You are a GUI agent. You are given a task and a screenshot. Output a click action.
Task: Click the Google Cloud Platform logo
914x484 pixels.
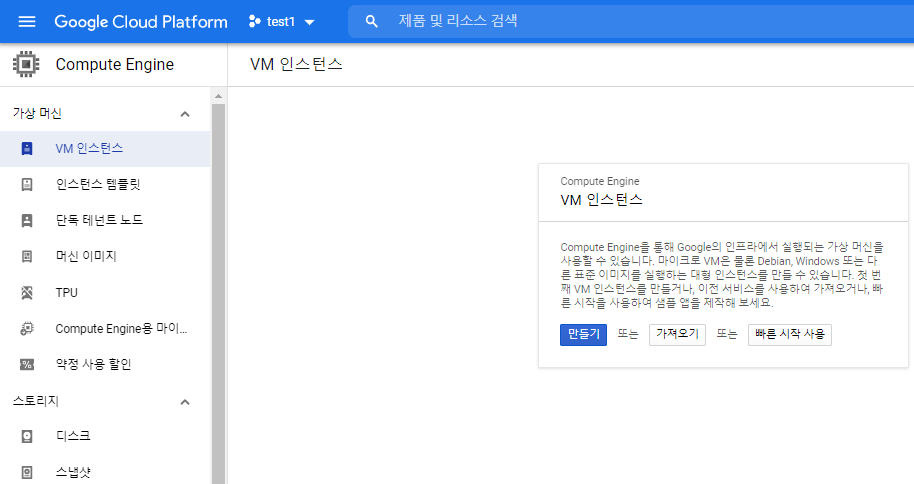point(140,22)
